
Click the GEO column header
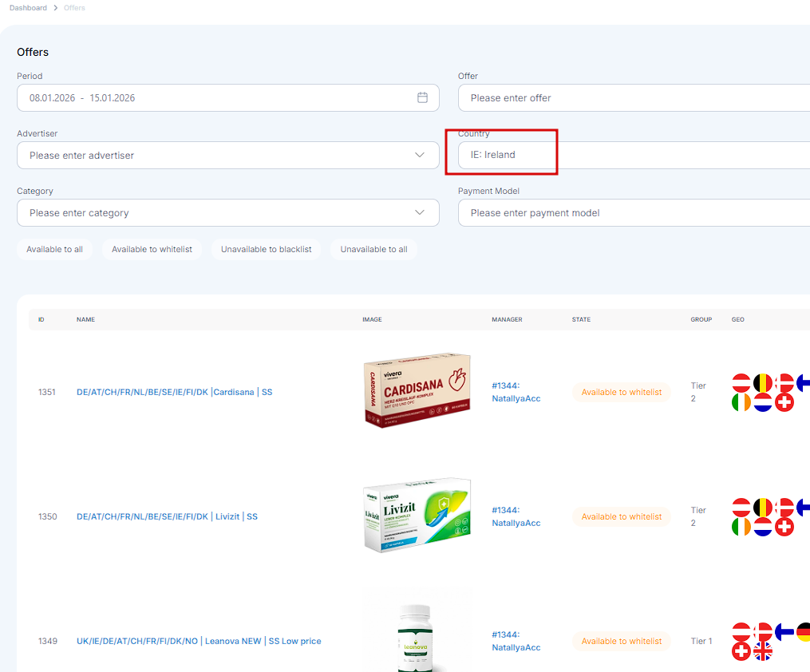[737, 320]
